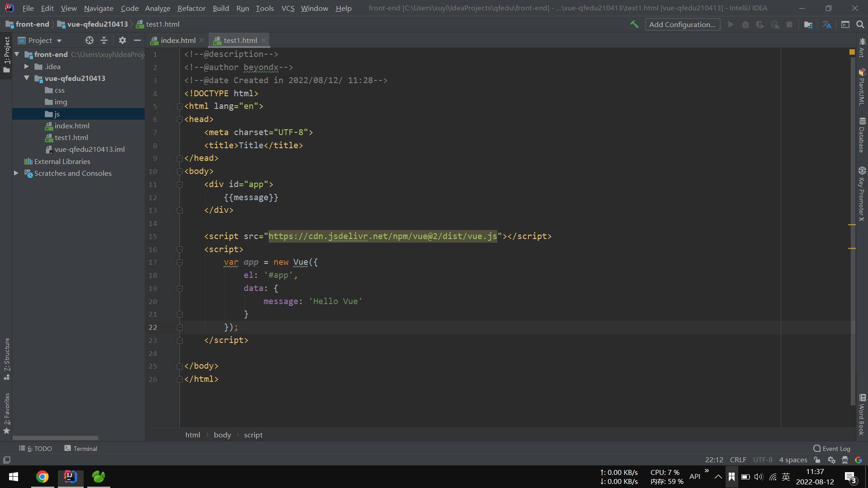Click the CRLF line separator widget
Image resolution: width=868 pixels, height=488 pixels.
[x=738, y=460]
